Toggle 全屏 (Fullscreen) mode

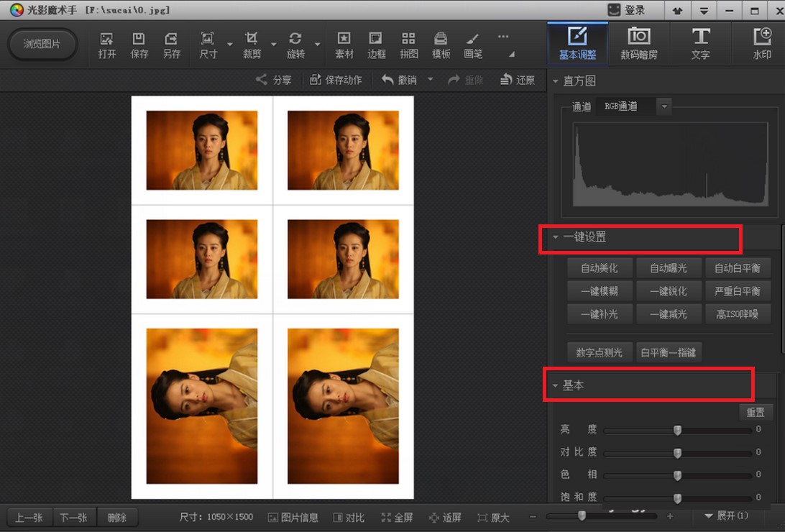386,518
